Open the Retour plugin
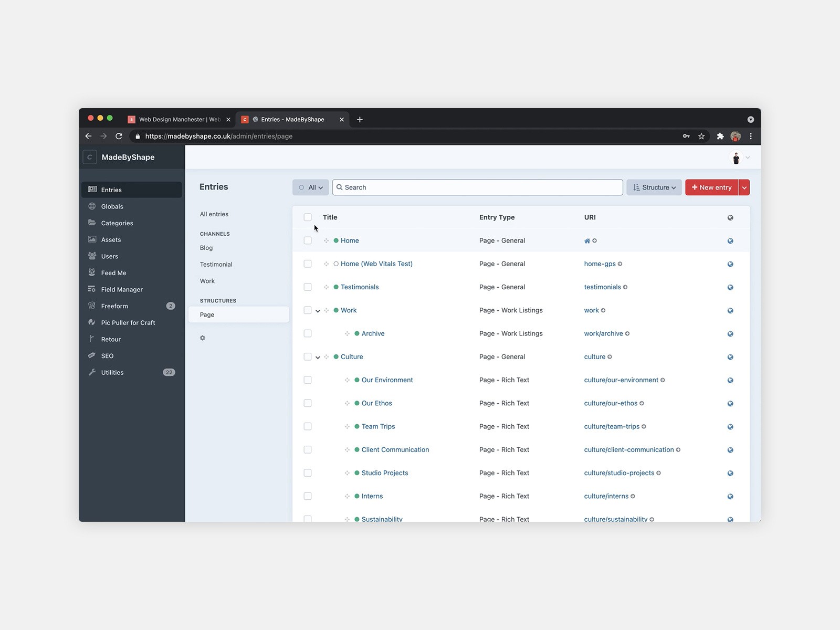The image size is (840, 630). click(111, 339)
